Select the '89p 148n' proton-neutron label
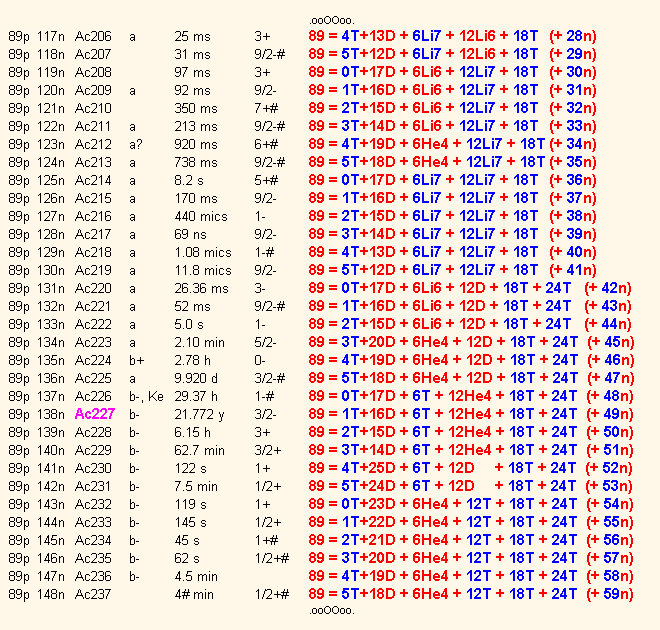 pos(37,594)
